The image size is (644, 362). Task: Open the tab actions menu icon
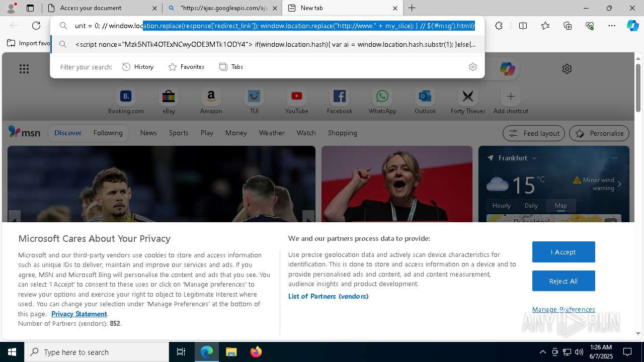pos(30,8)
